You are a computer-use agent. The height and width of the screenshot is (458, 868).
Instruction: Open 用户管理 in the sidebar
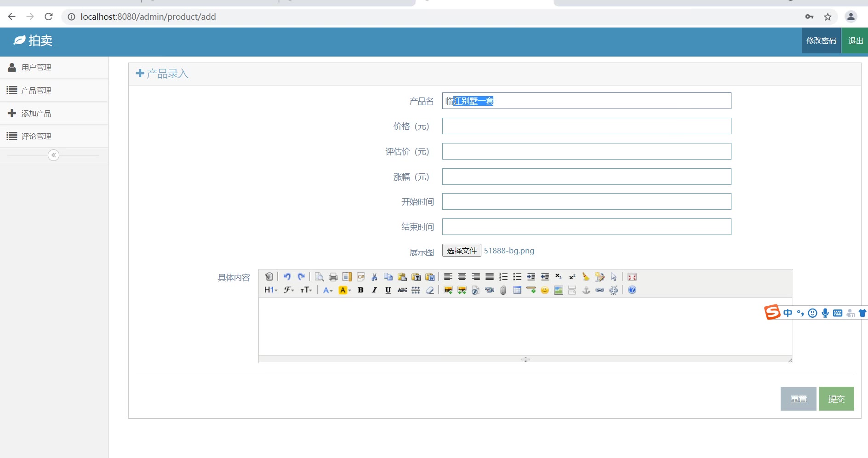54,68
